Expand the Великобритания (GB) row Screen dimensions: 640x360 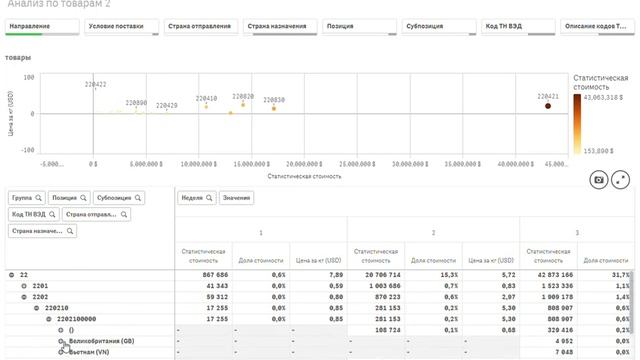click(x=61, y=341)
